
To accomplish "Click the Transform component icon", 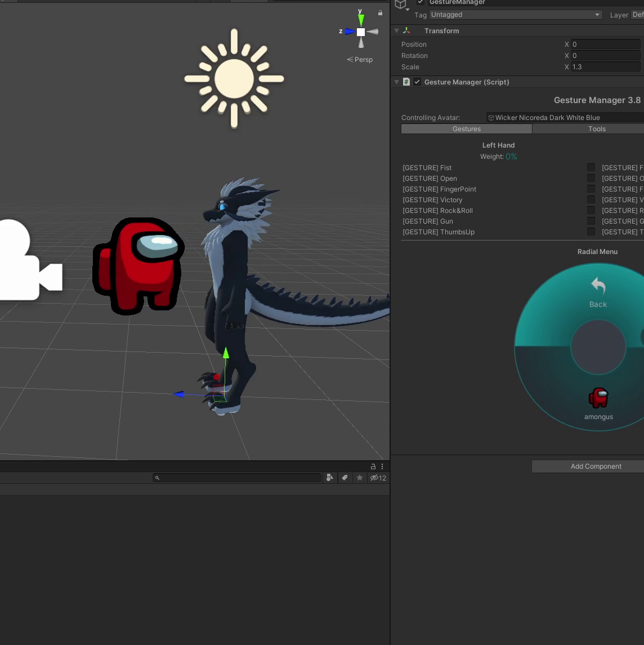I will pyautogui.click(x=408, y=30).
